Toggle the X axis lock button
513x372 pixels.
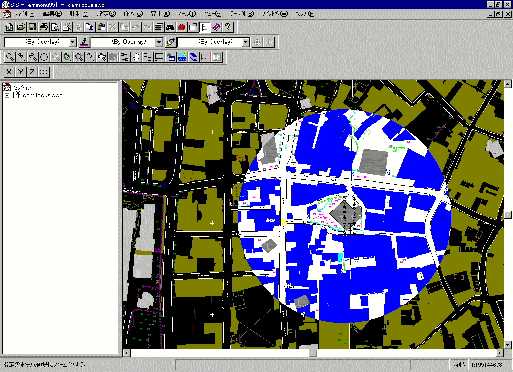(x=9, y=71)
